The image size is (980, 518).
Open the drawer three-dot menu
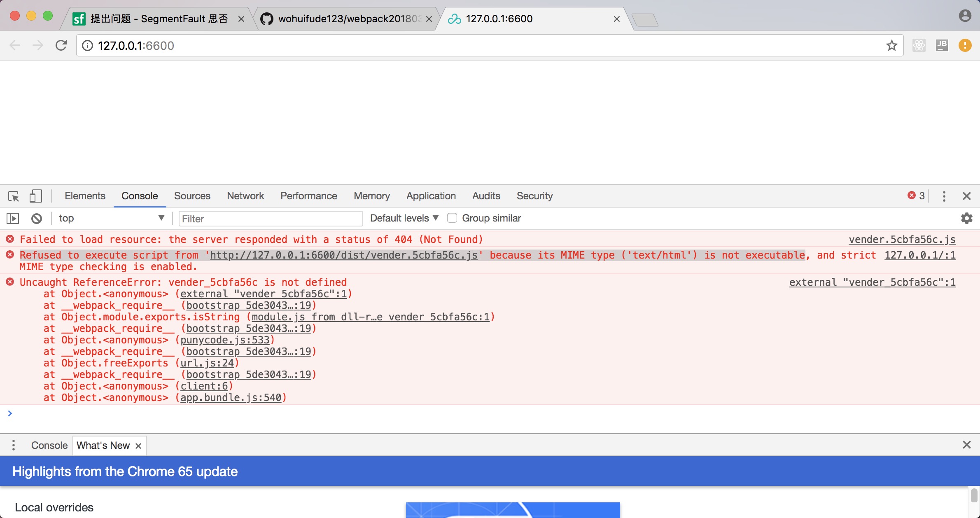14,445
